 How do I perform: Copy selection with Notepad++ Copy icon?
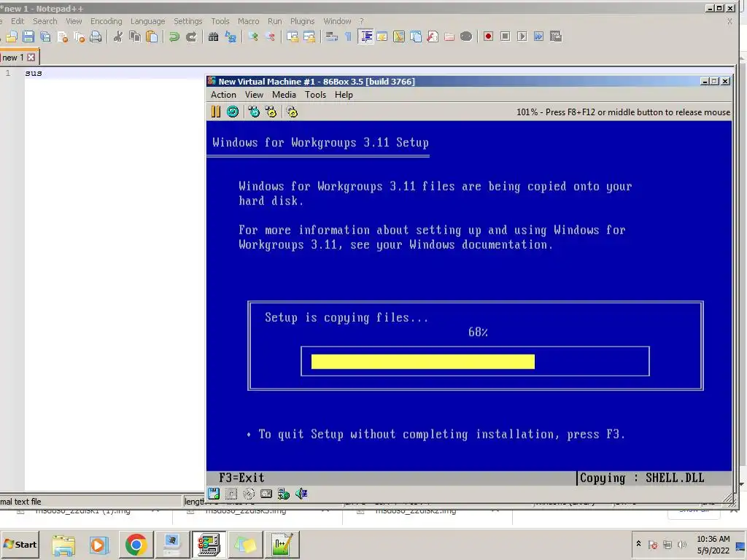[x=135, y=36]
